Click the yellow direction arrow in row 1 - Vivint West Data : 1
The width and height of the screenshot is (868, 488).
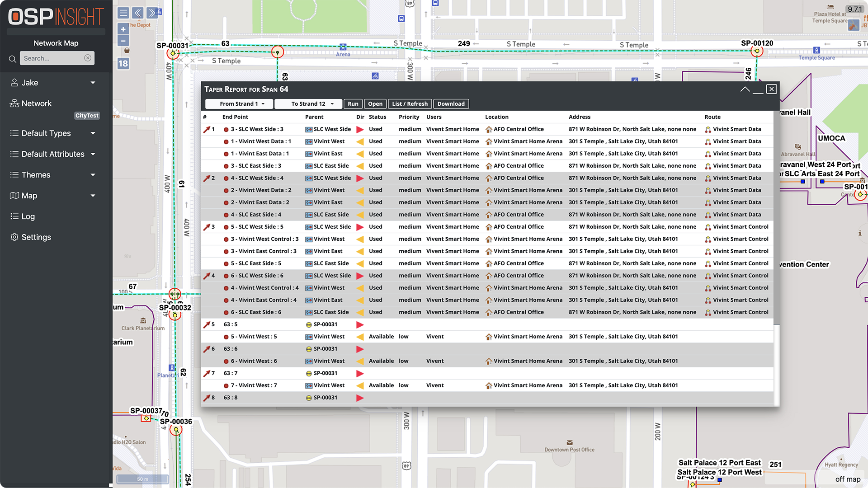(360, 141)
